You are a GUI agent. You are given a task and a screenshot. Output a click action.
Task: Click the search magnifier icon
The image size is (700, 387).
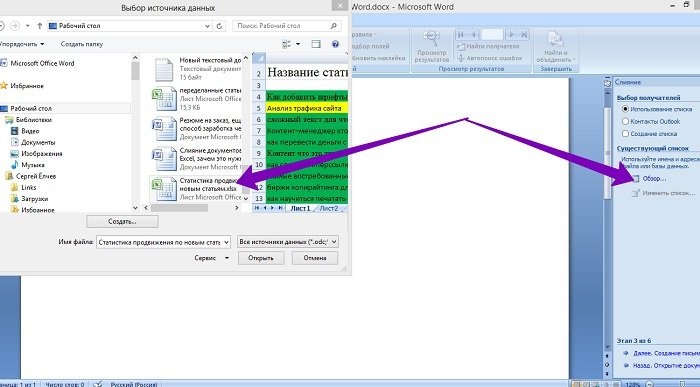pos(333,26)
